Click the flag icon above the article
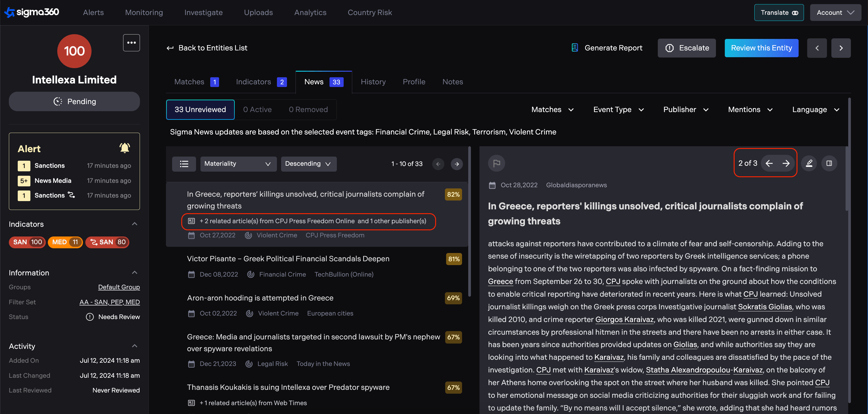The height and width of the screenshot is (414, 868). [496, 164]
